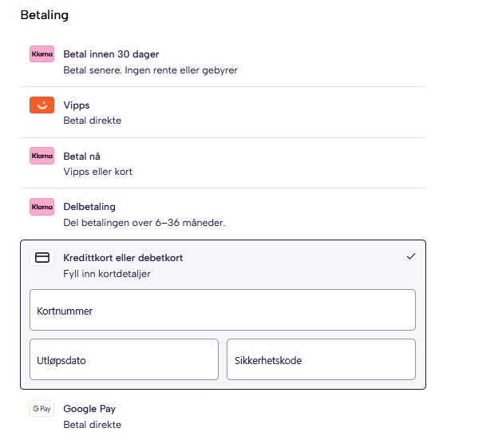This screenshot has height=448, width=502.
Task: Choose Delbetaling installment payment
Action: (223, 214)
